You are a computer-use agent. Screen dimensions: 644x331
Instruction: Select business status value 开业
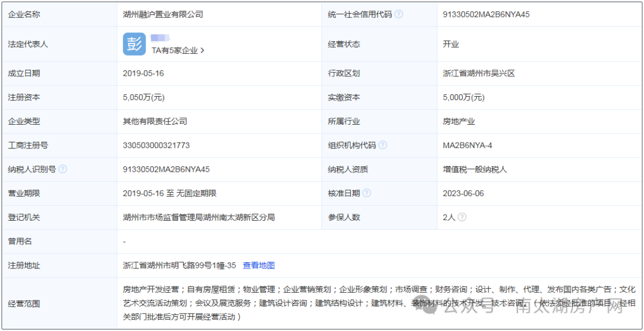click(451, 44)
